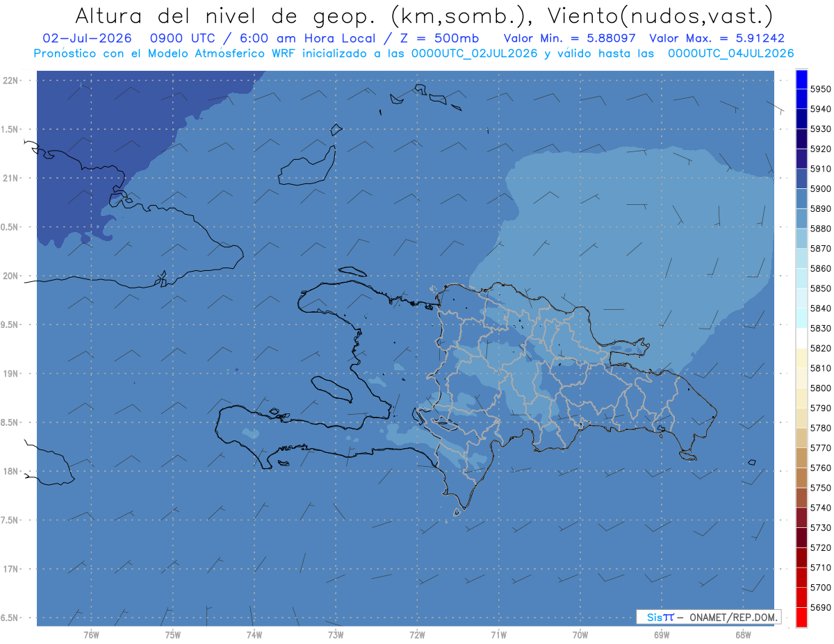Click the brown swatch between 5750 and 5760
Screen dimensions: 834x644
[801, 477]
